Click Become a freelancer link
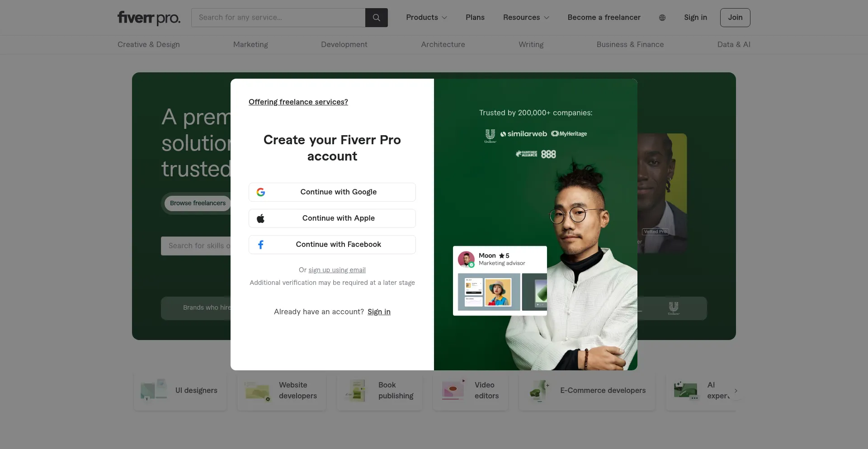The height and width of the screenshot is (449, 868). click(604, 18)
